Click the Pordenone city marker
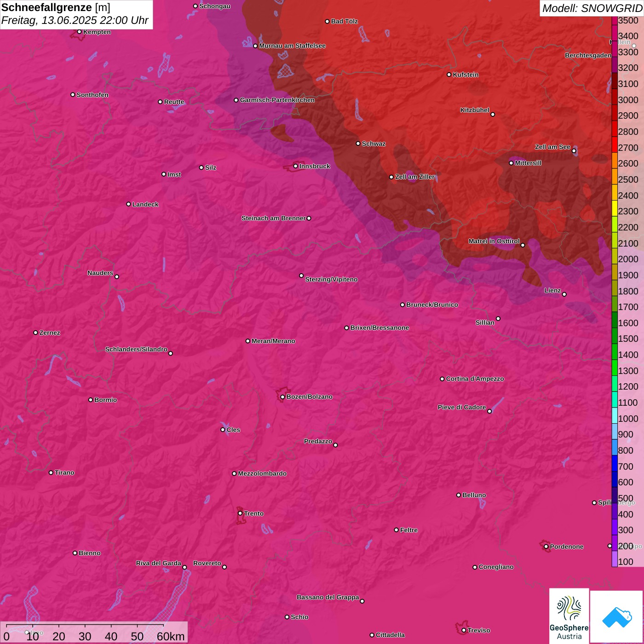The height and width of the screenshot is (644, 644). (546, 546)
